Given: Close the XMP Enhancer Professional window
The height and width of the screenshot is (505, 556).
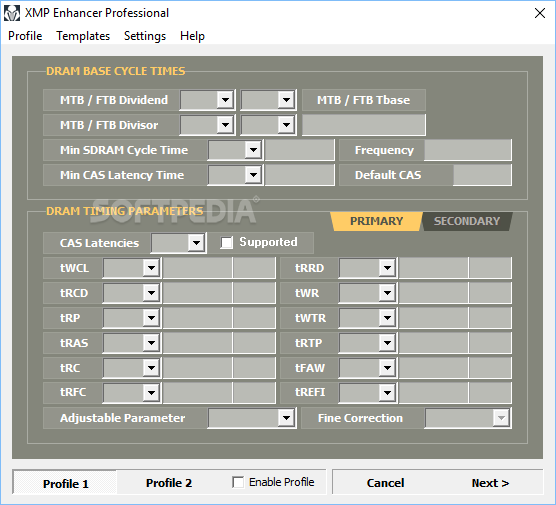Looking at the screenshot, I should pos(540,13).
